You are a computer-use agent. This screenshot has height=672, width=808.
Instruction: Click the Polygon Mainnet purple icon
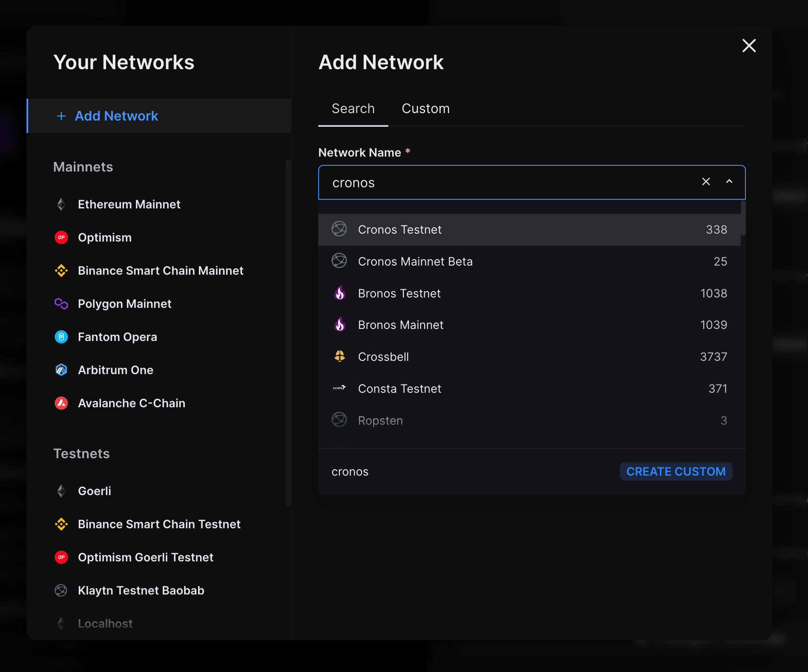[x=61, y=304]
